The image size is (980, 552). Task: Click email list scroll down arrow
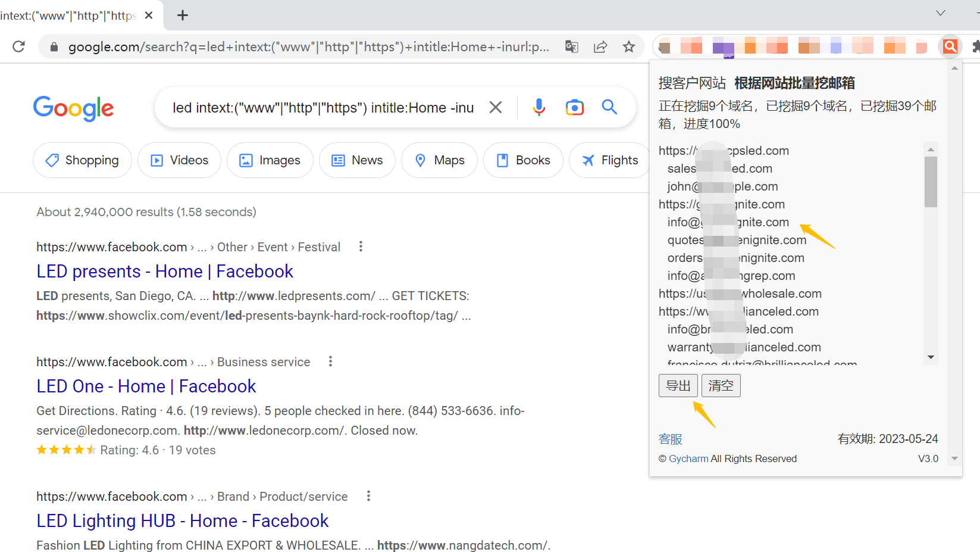(x=931, y=357)
